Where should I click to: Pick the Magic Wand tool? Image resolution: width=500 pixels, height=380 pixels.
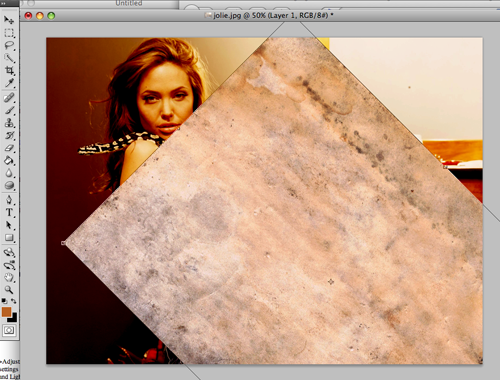tap(9, 58)
